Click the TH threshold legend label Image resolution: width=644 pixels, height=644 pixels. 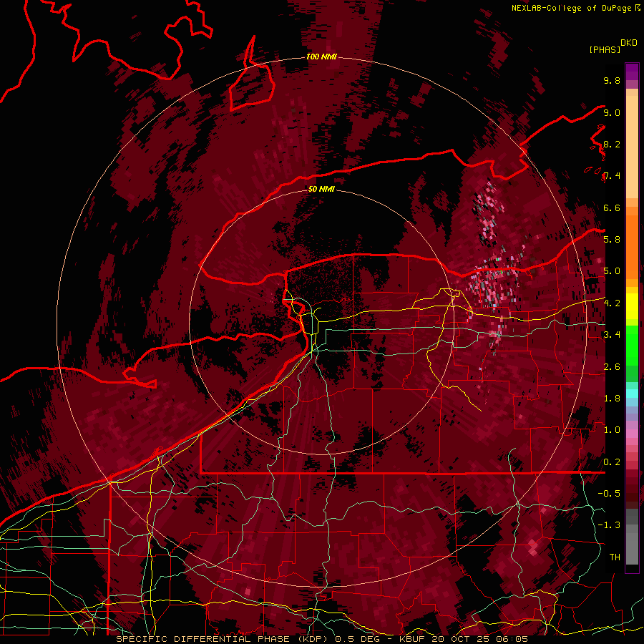pyautogui.click(x=615, y=557)
